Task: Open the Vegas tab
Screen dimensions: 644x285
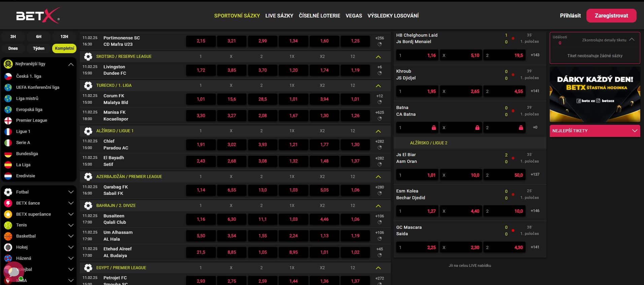Action: (x=354, y=16)
